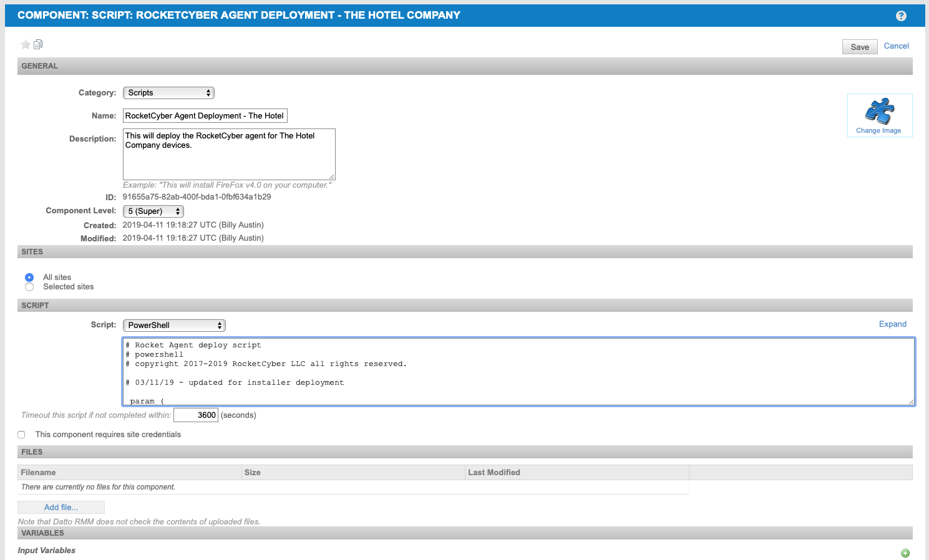Click inside the script code editor

518,372
